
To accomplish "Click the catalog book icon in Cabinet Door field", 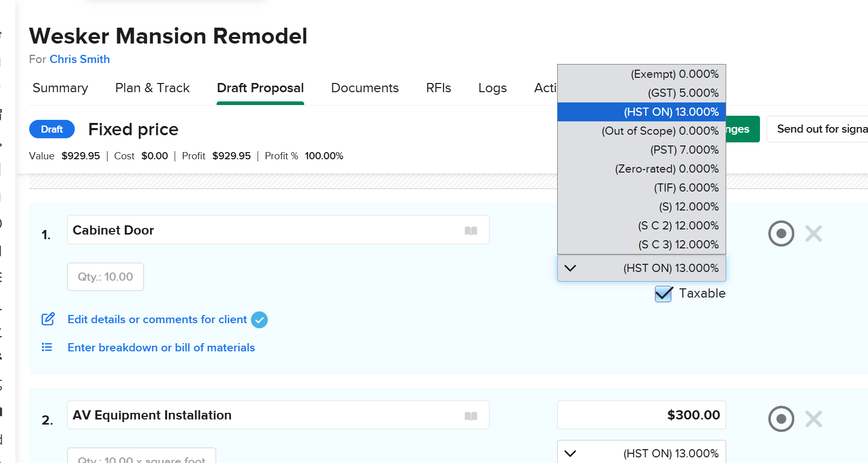I will click(x=471, y=230).
